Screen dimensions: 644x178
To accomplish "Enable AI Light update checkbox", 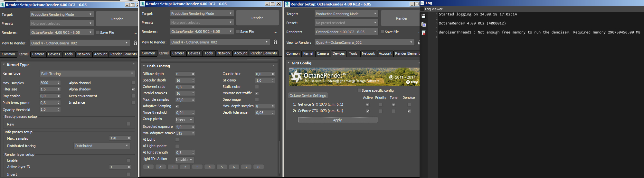I will pos(177,146).
